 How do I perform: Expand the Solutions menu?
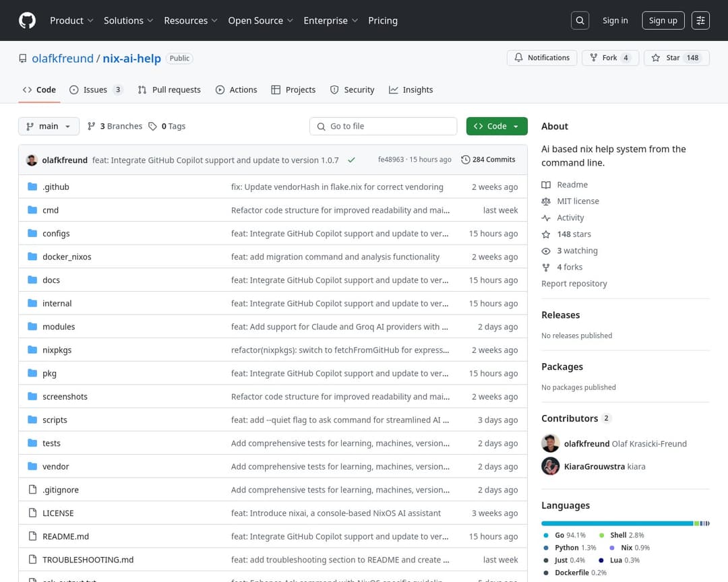128,20
